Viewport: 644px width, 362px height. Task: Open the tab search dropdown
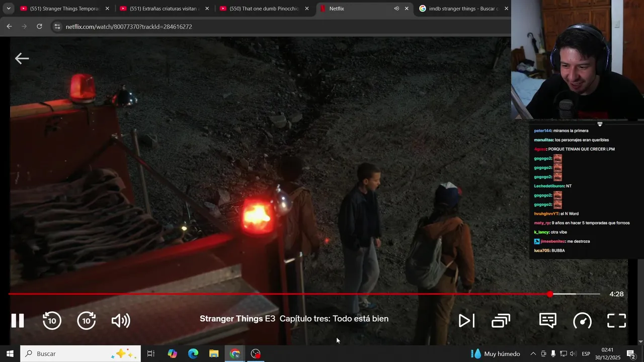click(9, 9)
